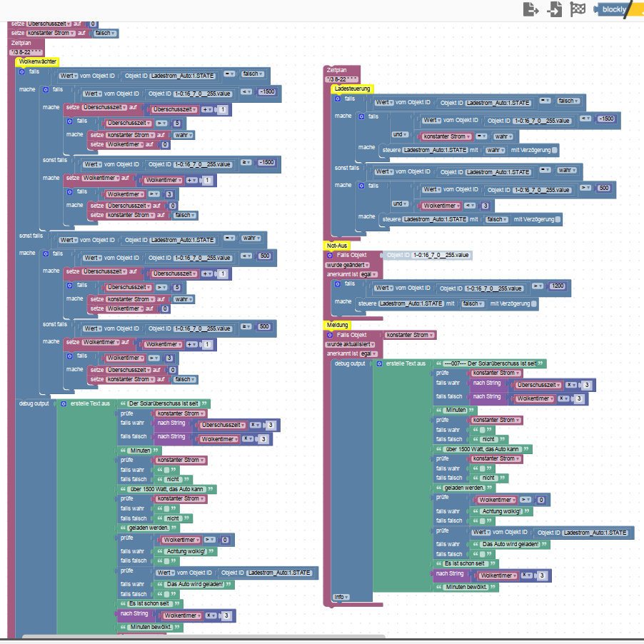
Task: Click the export blocks icon in toolbar
Action: (530, 9)
